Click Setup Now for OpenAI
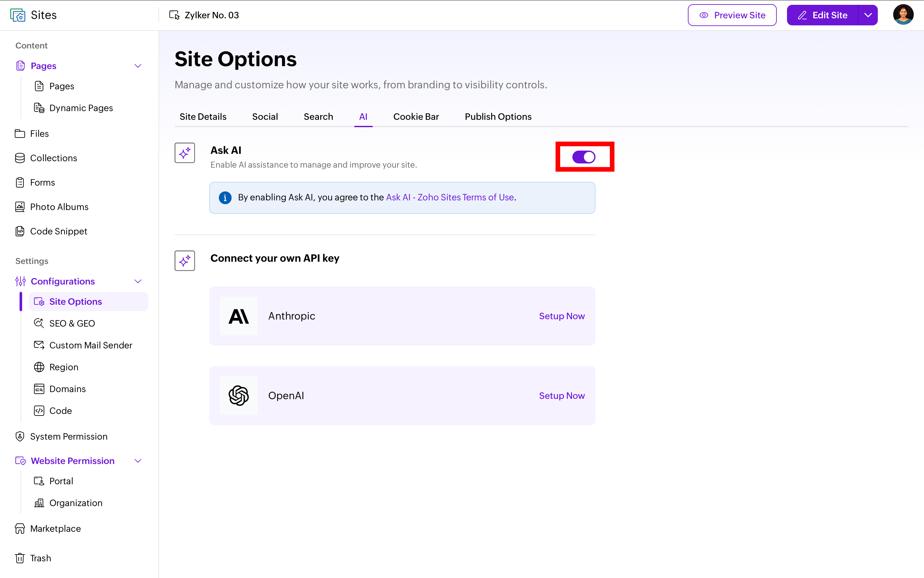 (562, 396)
